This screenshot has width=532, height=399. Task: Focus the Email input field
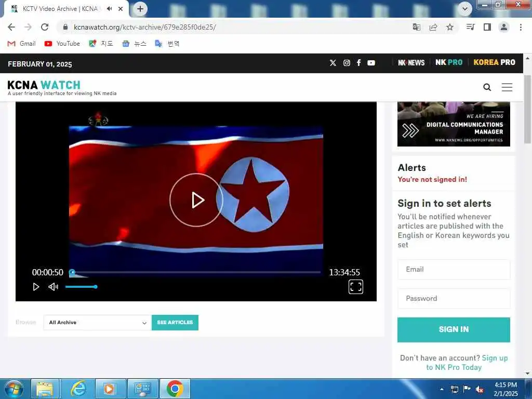click(x=454, y=270)
